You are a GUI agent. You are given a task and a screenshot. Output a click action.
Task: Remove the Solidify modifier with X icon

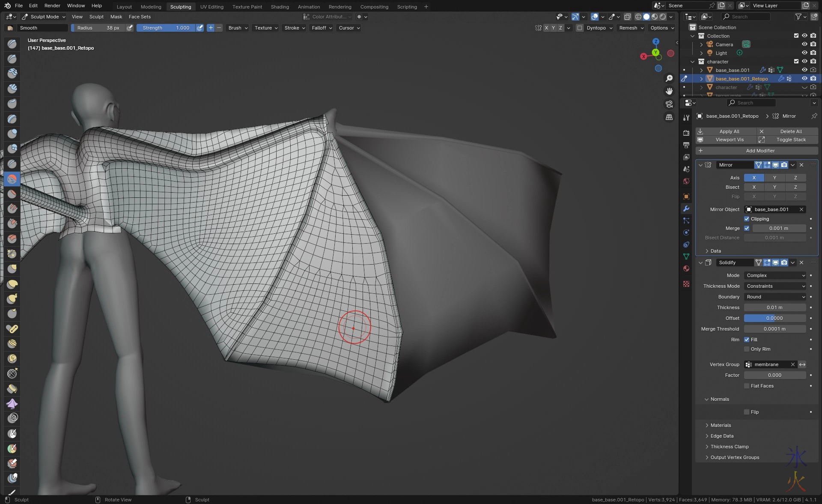tap(801, 262)
